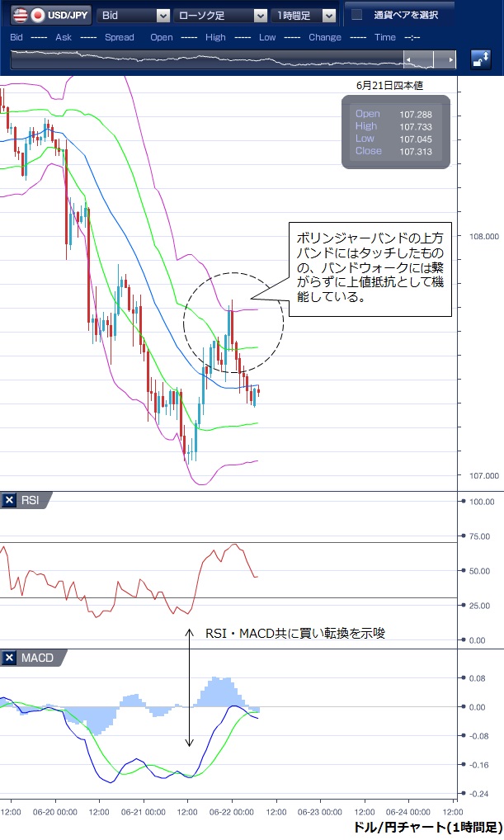This screenshot has width=504, height=840.
Task: Click the 108.000 price axis label
Action: point(480,236)
